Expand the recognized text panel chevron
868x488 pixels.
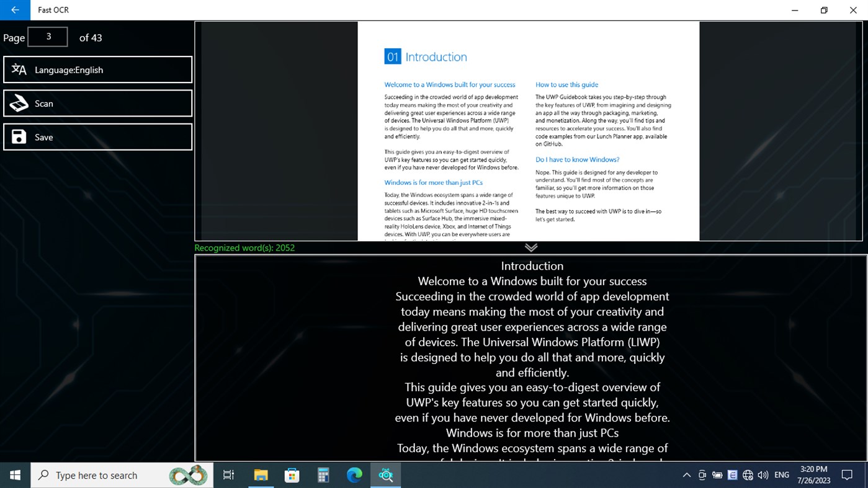[x=530, y=247]
